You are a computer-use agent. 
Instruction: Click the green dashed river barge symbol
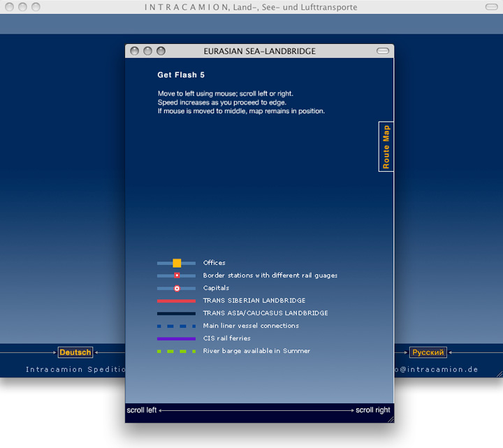(x=176, y=351)
